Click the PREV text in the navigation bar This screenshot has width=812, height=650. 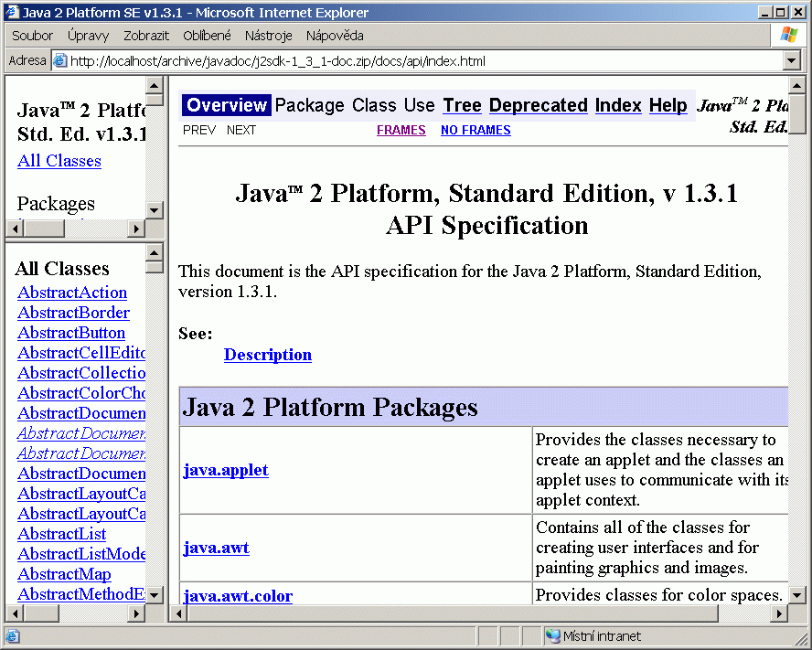pos(199,130)
